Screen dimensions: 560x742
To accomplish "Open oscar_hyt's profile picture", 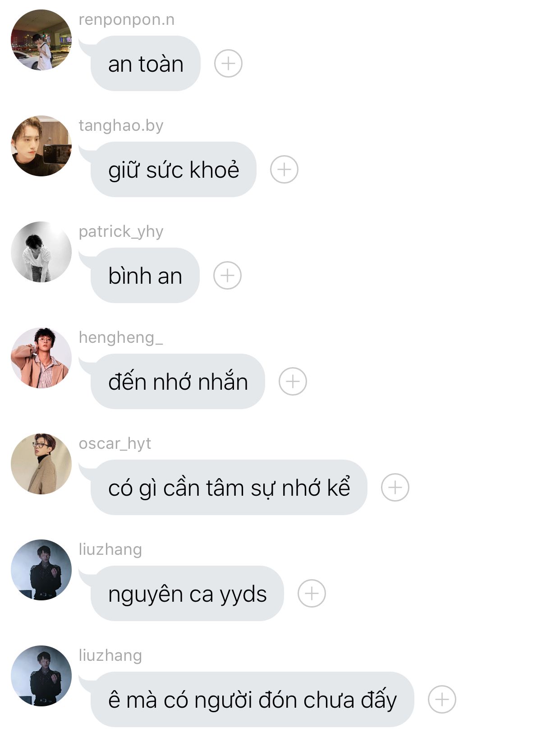I will (x=41, y=464).
